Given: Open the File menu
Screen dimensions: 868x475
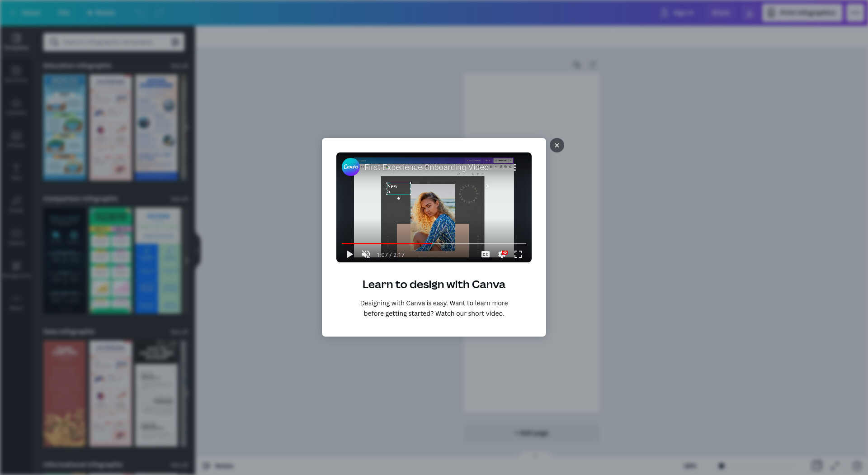Looking at the screenshot, I should pyautogui.click(x=63, y=13).
